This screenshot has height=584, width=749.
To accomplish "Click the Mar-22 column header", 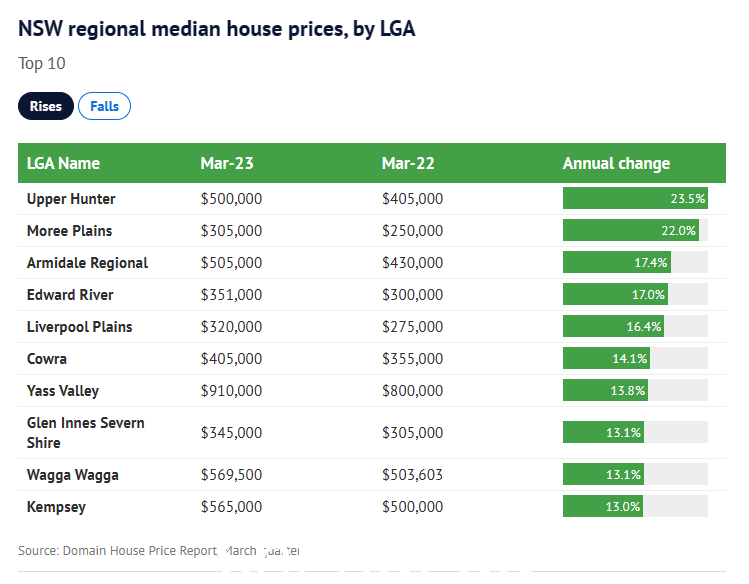I will coord(408,163).
